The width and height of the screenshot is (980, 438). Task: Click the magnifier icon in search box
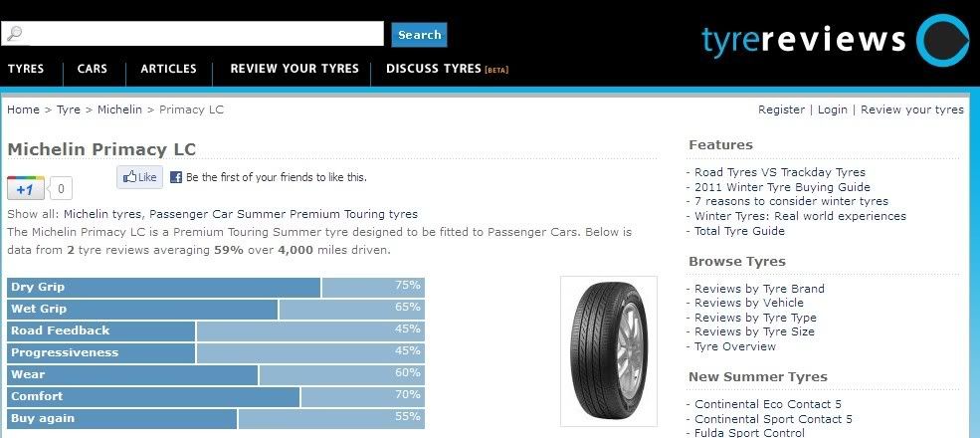pos(13,35)
